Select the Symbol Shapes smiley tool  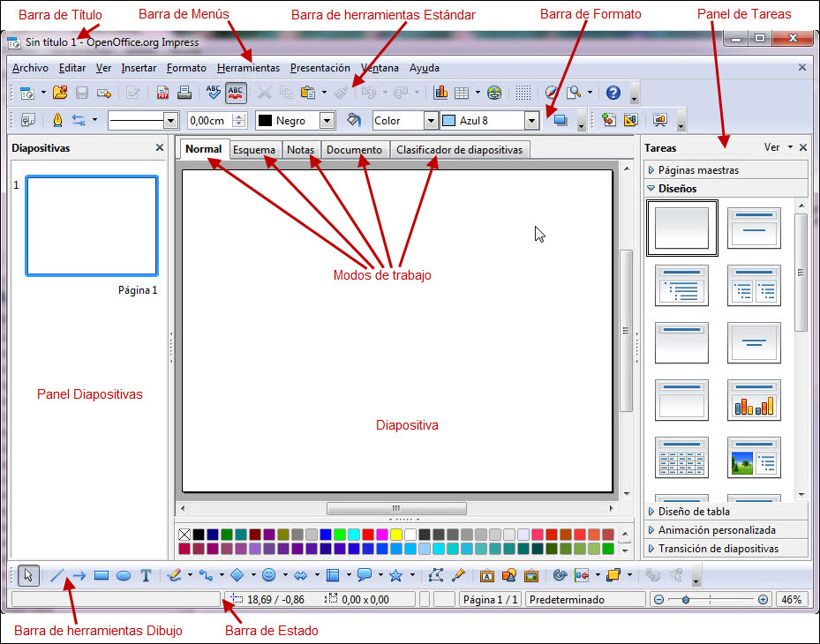pos(269,575)
